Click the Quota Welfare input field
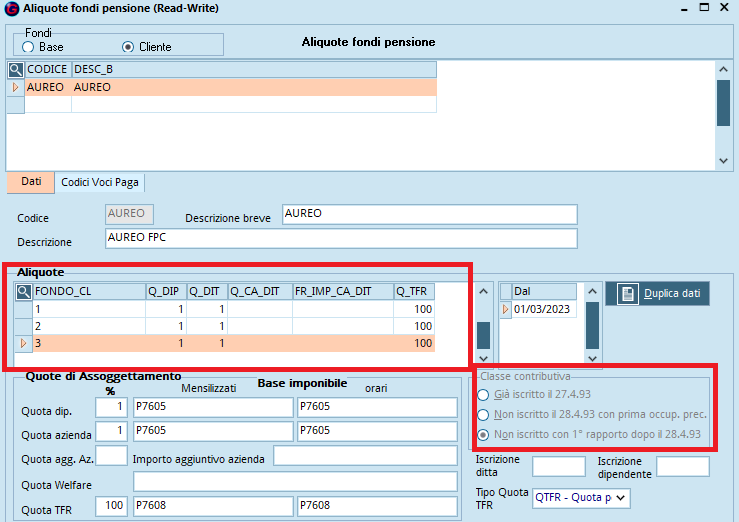 (296, 481)
